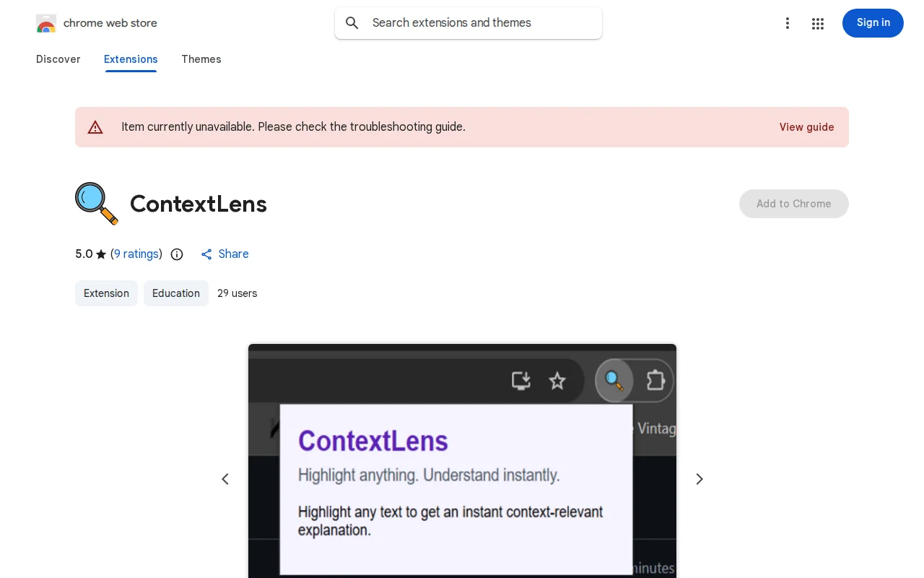Focus the Search extensions and themes field

468,23
